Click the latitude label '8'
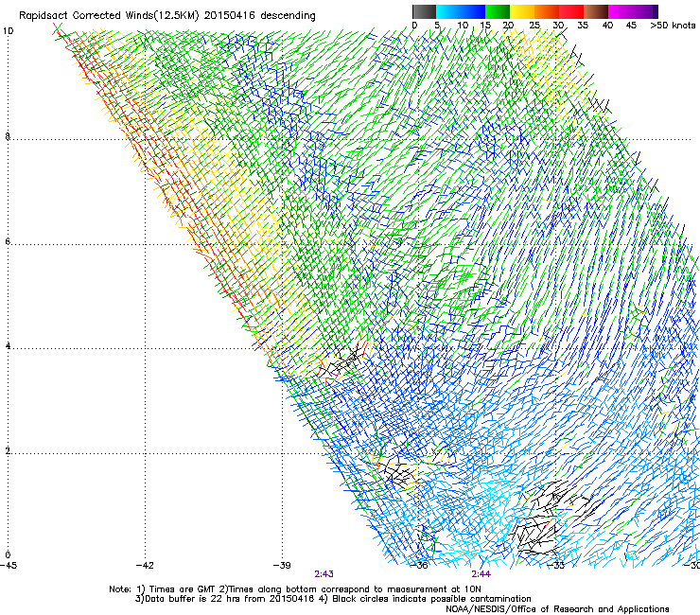Image resolution: width=700 pixels, height=615 pixels. tap(8, 136)
